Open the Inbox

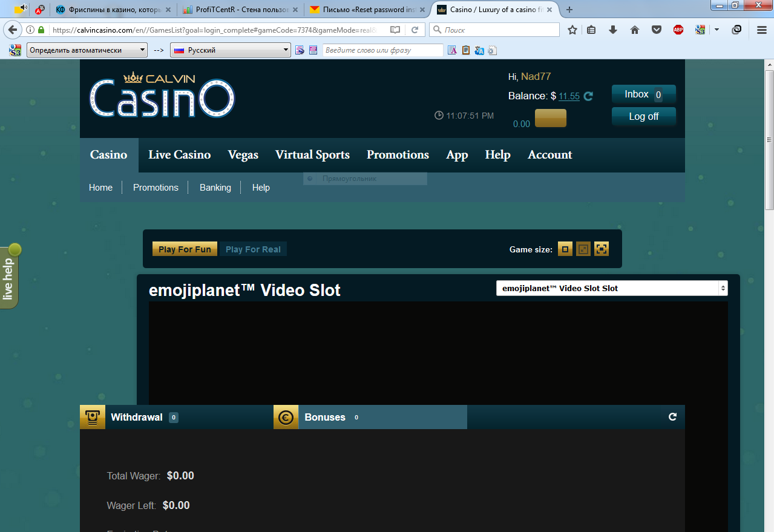[x=644, y=94]
